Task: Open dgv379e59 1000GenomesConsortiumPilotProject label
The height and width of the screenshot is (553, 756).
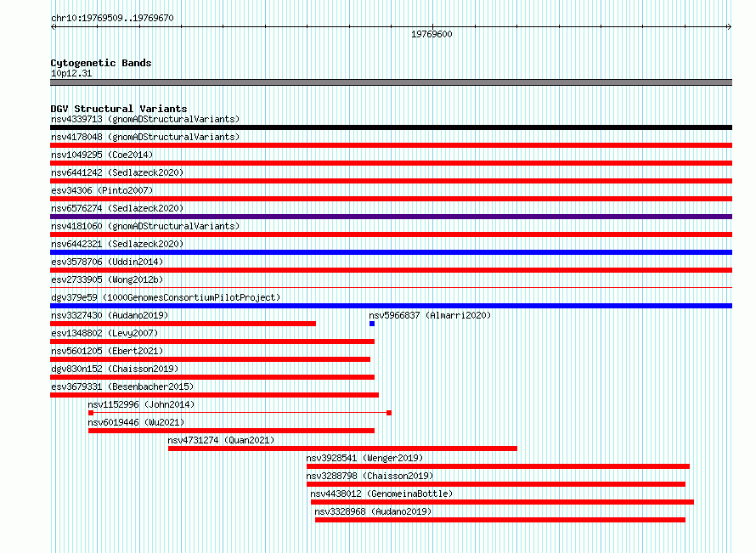Action: tap(166, 297)
